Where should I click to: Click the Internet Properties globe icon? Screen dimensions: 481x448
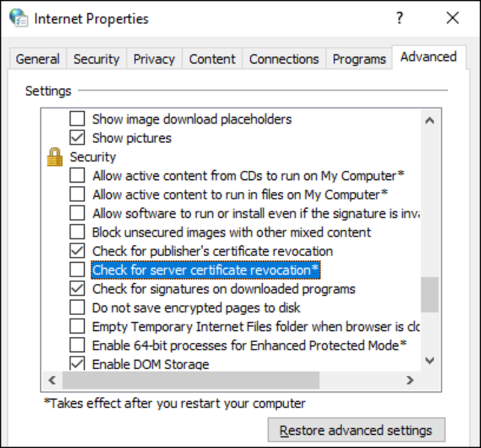point(17,19)
